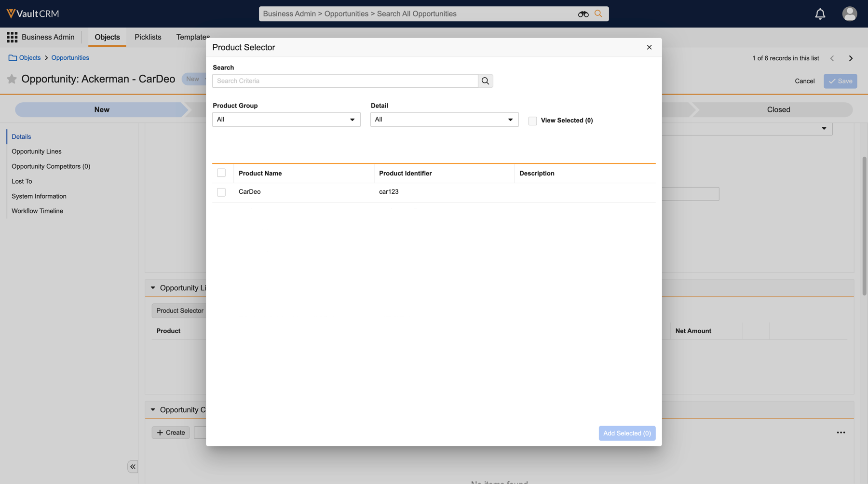The width and height of the screenshot is (868, 484).
Task: Switch to the Picklists tab
Action: pos(148,37)
